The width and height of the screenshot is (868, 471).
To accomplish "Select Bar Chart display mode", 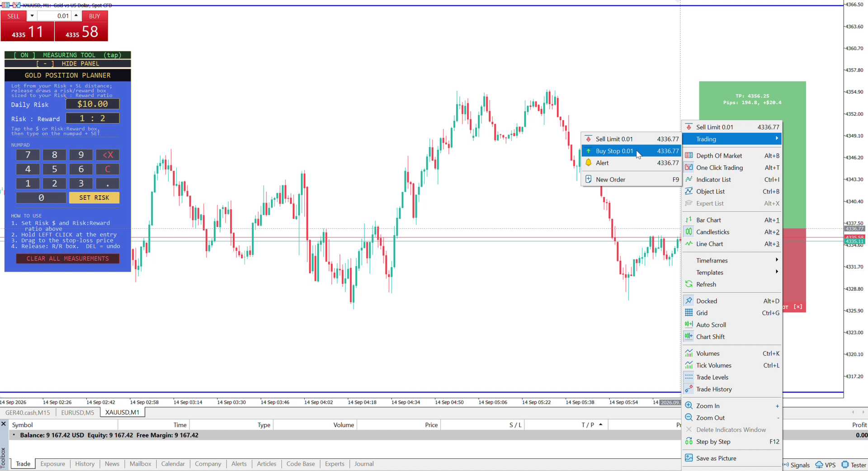I will point(732,220).
